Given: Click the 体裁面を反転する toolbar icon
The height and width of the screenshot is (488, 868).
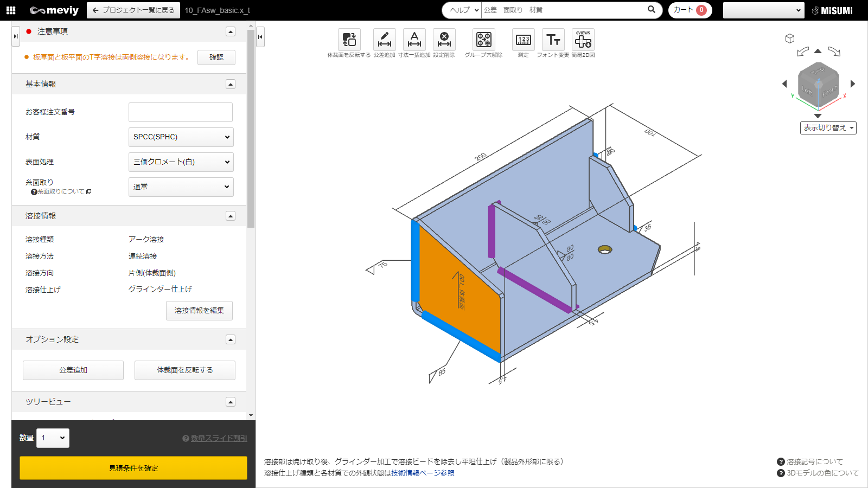Looking at the screenshot, I should pyautogui.click(x=349, y=40).
